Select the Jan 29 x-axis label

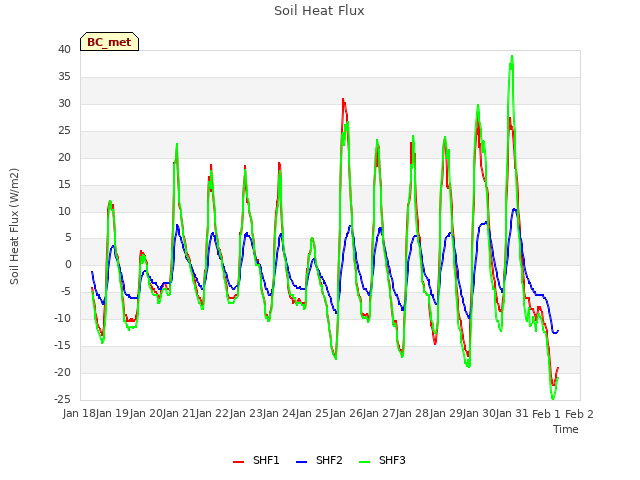[446, 413]
